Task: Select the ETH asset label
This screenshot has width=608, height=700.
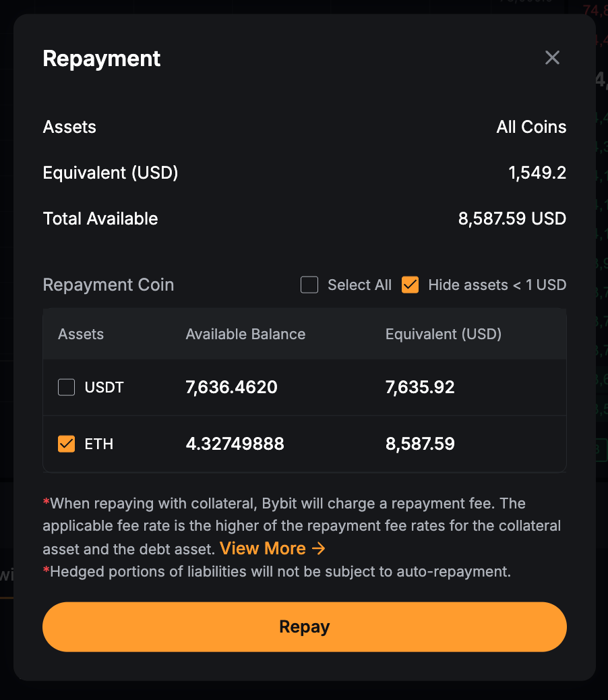Action: pyautogui.click(x=98, y=444)
